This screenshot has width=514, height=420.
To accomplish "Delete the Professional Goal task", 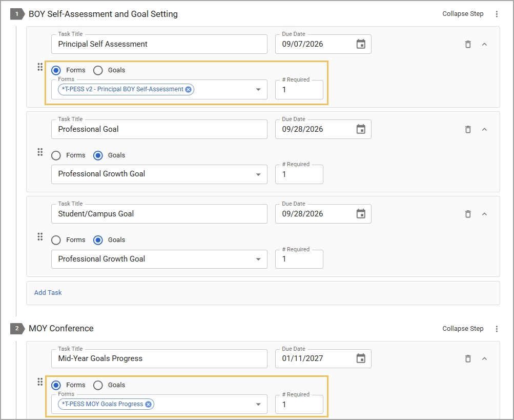I will [x=468, y=129].
